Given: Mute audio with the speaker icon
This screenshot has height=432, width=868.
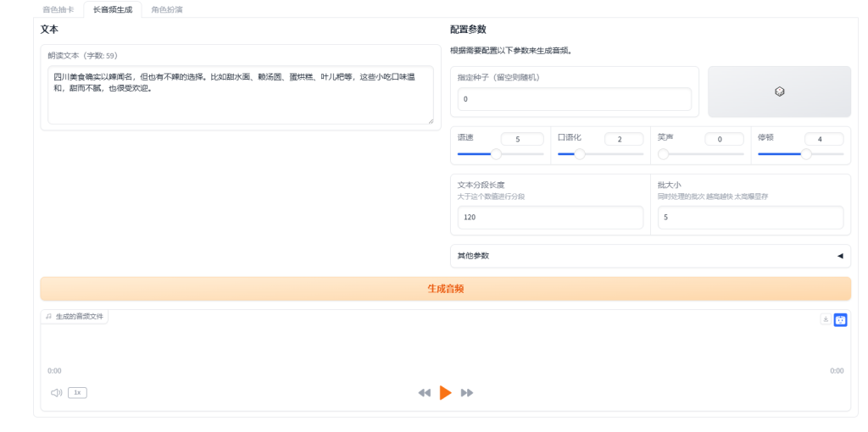Looking at the screenshot, I should pos(57,393).
